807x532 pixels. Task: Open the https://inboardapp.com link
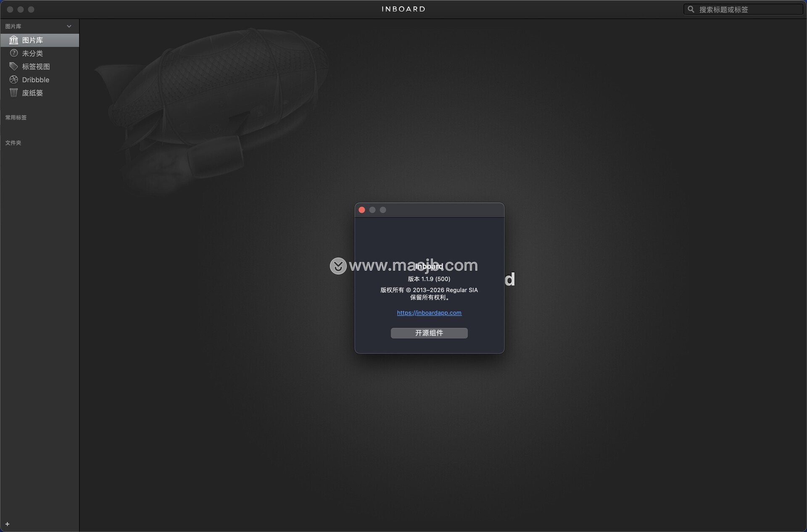[x=429, y=313]
